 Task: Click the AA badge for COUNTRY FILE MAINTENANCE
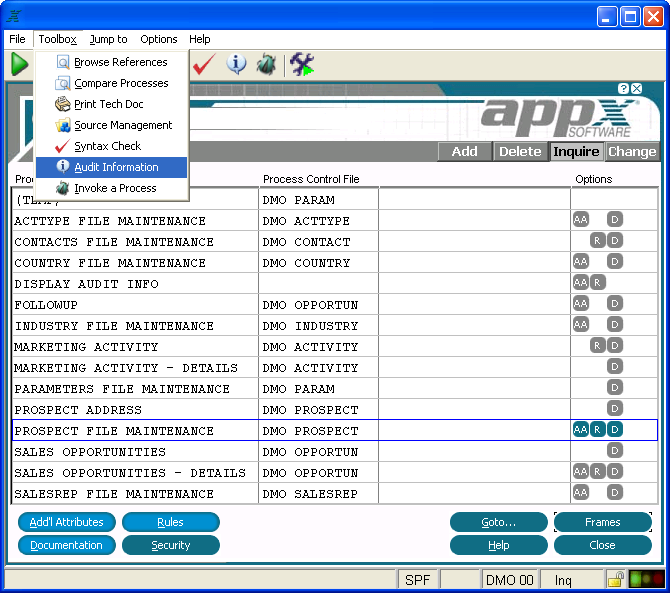[x=581, y=261]
